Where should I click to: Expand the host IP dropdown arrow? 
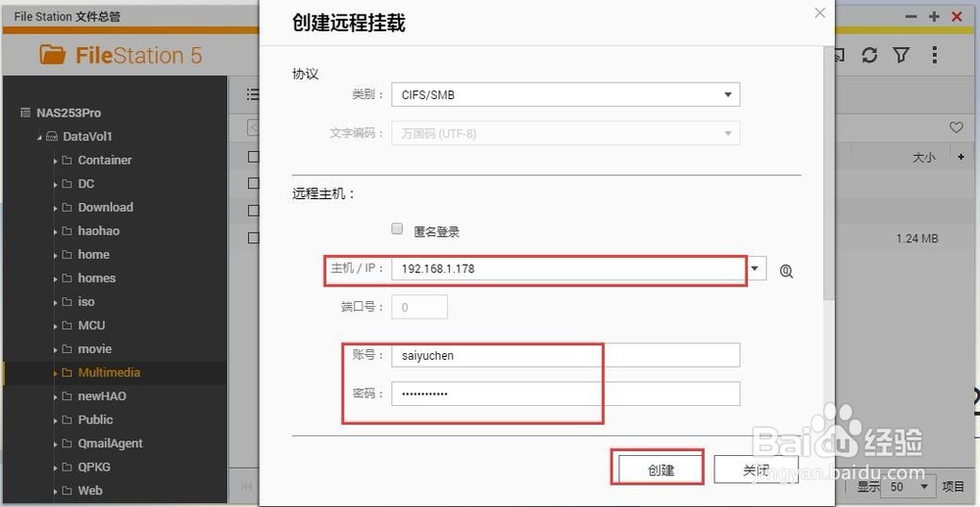[756, 269]
